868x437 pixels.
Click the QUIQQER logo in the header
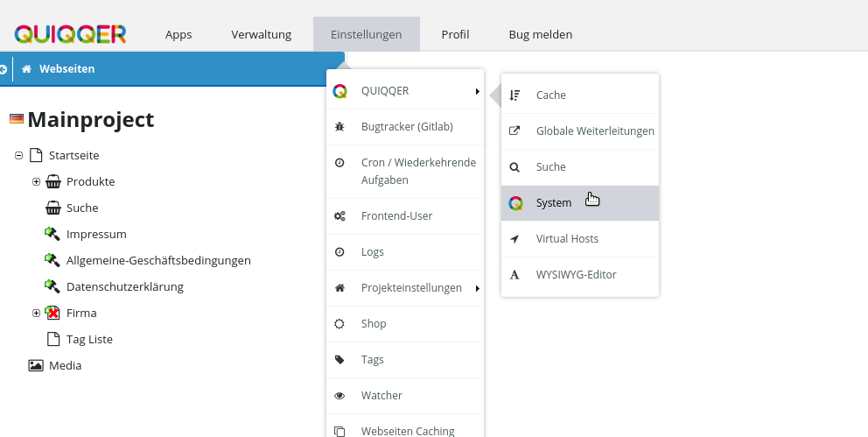70,34
